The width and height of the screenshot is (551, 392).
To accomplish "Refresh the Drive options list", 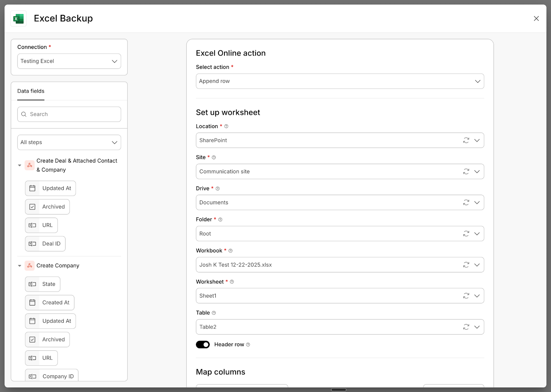I will point(466,203).
